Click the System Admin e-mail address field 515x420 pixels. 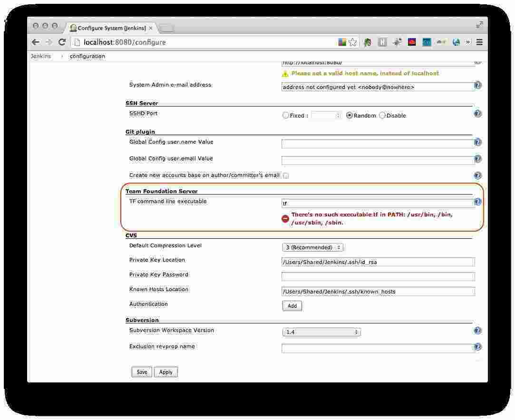tap(378, 87)
